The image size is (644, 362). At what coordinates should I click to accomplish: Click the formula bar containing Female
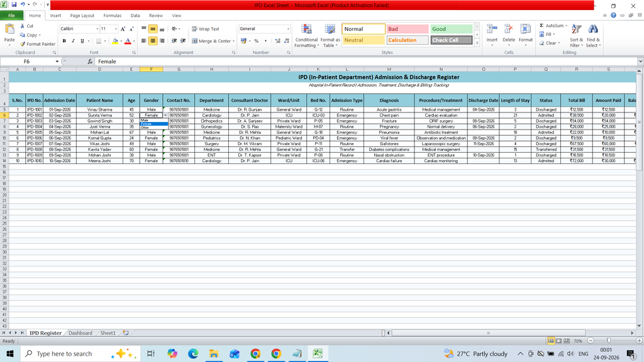(x=365, y=62)
